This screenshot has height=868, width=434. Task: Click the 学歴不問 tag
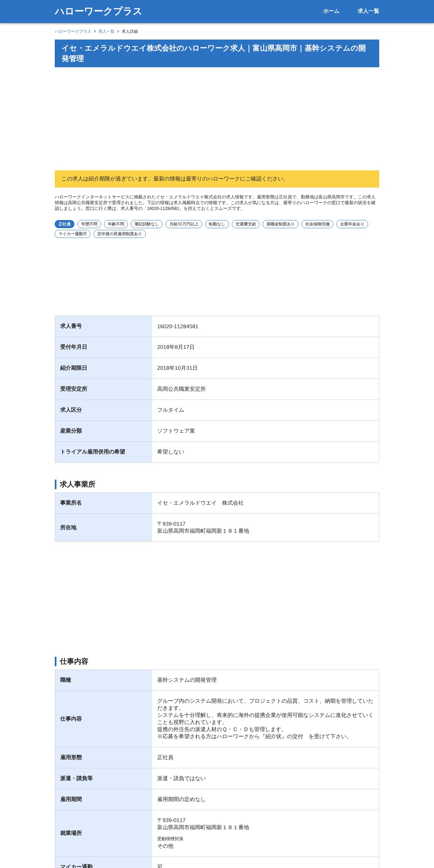coord(89,224)
